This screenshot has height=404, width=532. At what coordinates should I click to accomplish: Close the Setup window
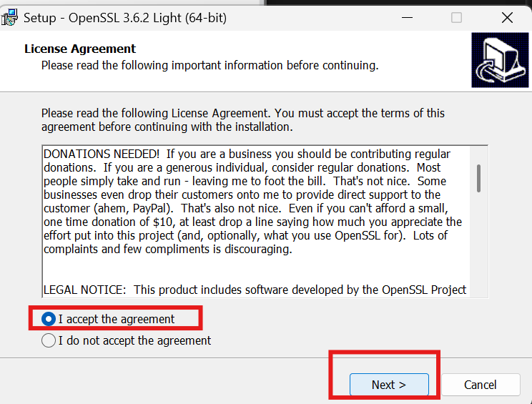click(507, 18)
